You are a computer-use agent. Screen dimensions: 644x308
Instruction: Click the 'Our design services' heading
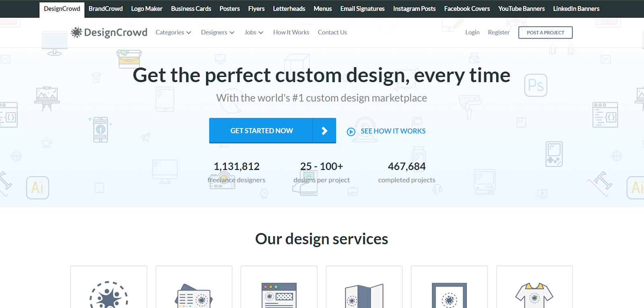[322, 239]
